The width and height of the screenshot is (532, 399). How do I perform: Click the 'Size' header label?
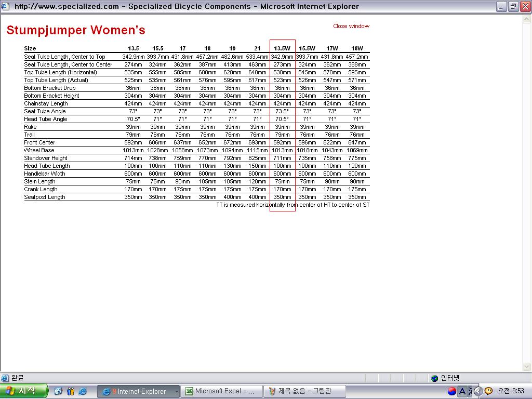tap(30, 48)
